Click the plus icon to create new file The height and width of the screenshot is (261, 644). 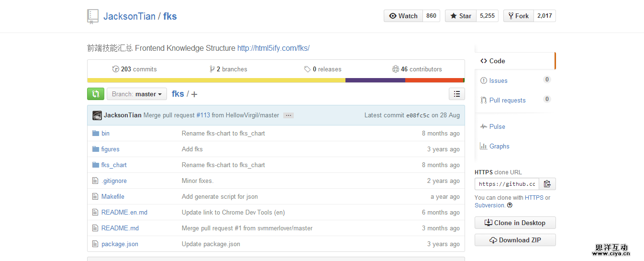194,94
